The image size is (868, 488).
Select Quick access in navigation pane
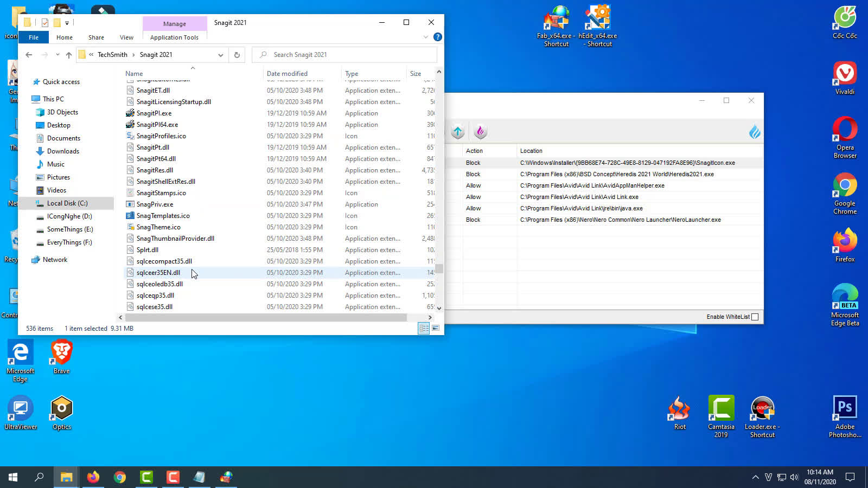tap(61, 82)
